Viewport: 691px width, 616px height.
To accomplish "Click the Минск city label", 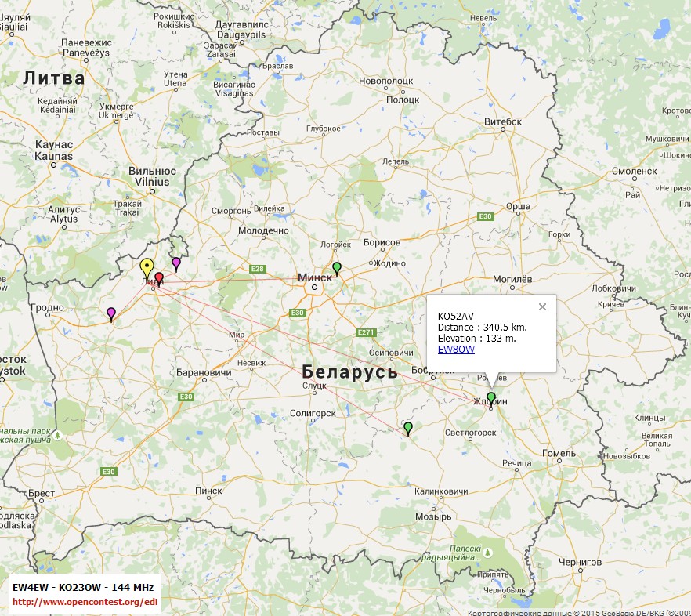I will coord(316,277).
